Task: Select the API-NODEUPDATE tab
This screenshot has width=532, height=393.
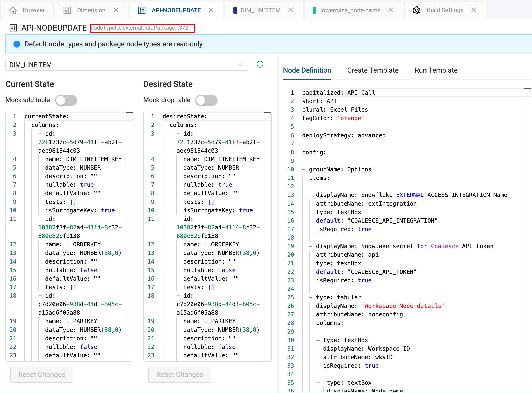Action: click(x=176, y=10)
